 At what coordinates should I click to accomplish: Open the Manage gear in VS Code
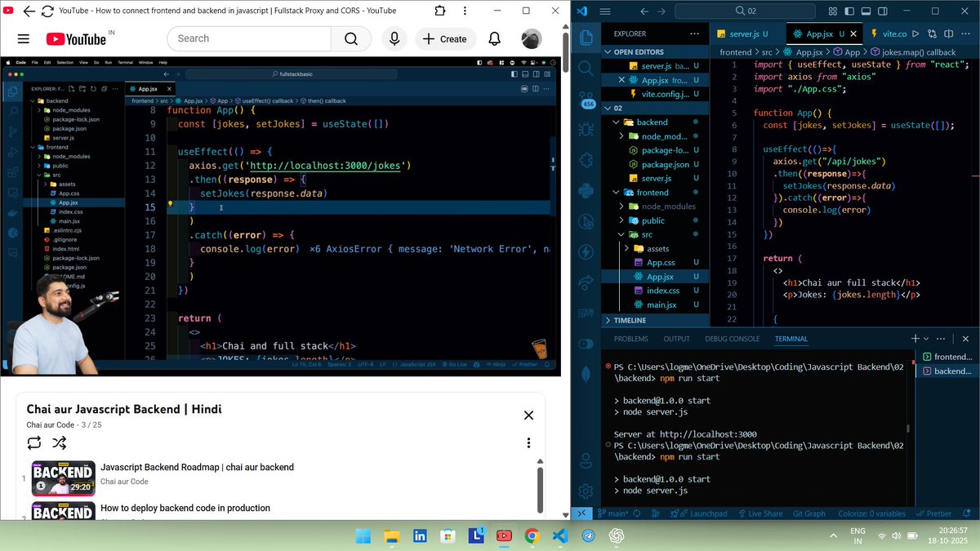[x=586, y=491]
